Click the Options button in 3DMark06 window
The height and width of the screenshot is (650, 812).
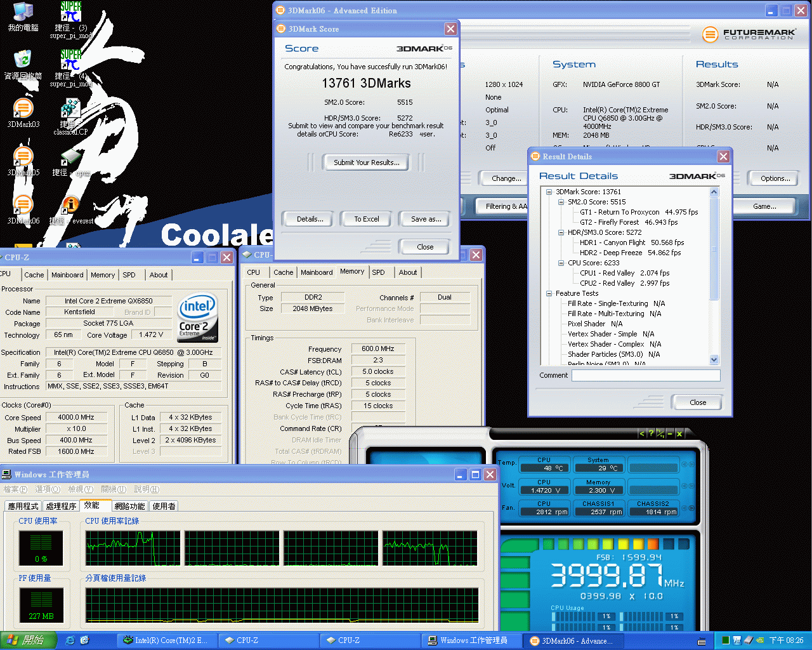[x=775, y=178]
